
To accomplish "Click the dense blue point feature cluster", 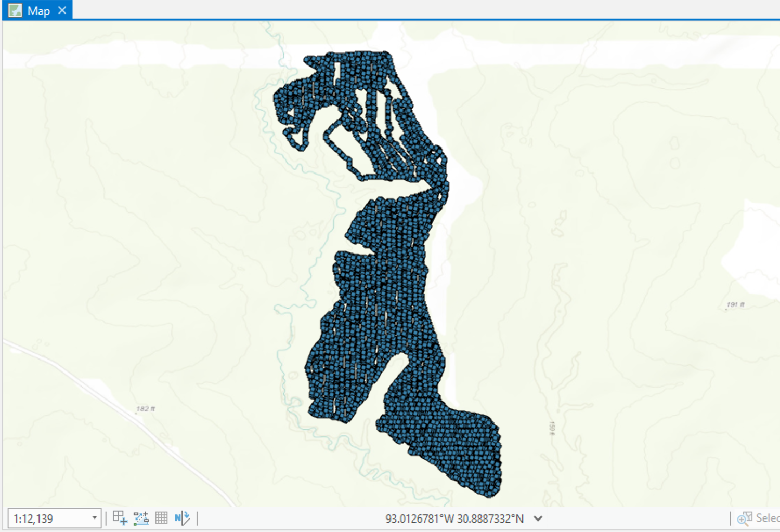I will pos(385,291).
